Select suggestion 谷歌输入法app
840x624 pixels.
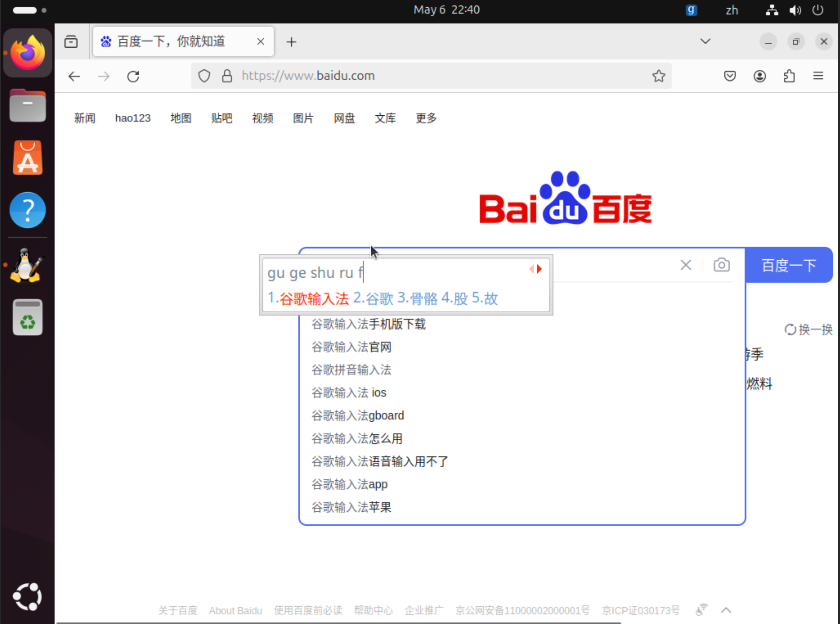350,484
